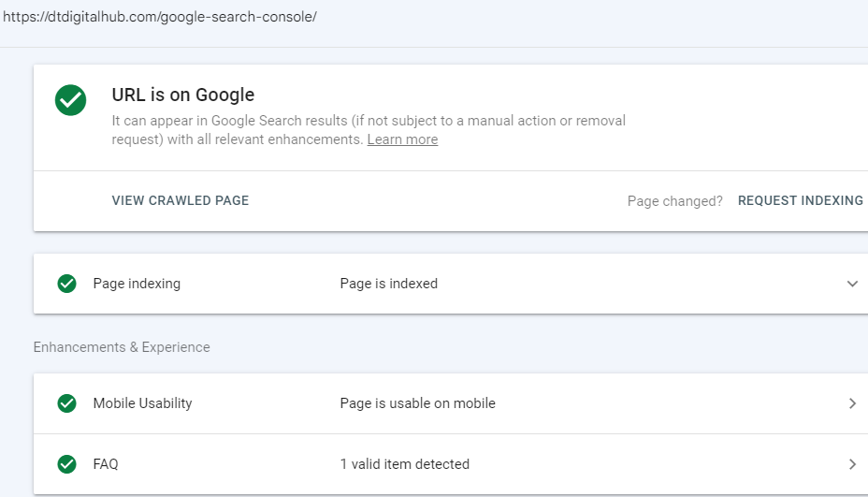Open Mobile Usability details via right chevron
This screenshot has height=497, width=868.
pyautogui.click(x=852, y=403)
